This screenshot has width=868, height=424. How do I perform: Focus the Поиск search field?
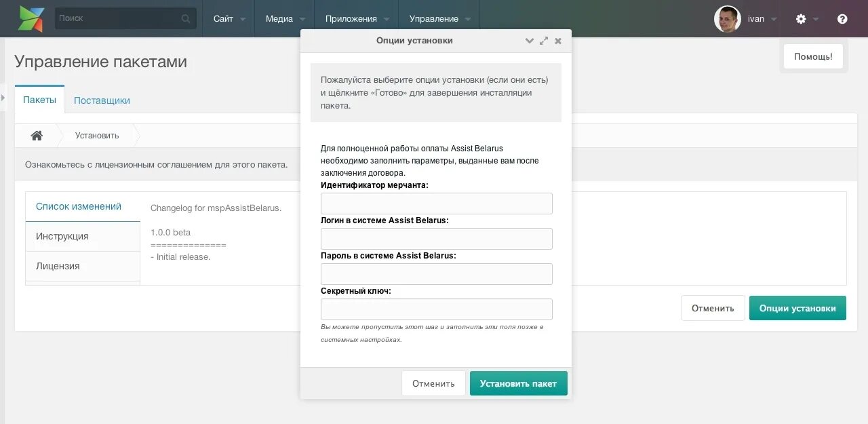tap(125, 18)
